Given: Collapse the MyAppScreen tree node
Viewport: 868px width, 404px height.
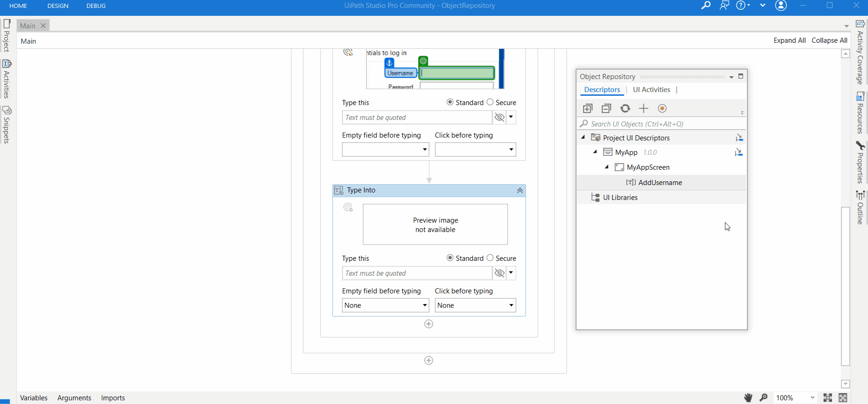Looking at the screenshot, I should pyautogui.click(x=607, y=167).
